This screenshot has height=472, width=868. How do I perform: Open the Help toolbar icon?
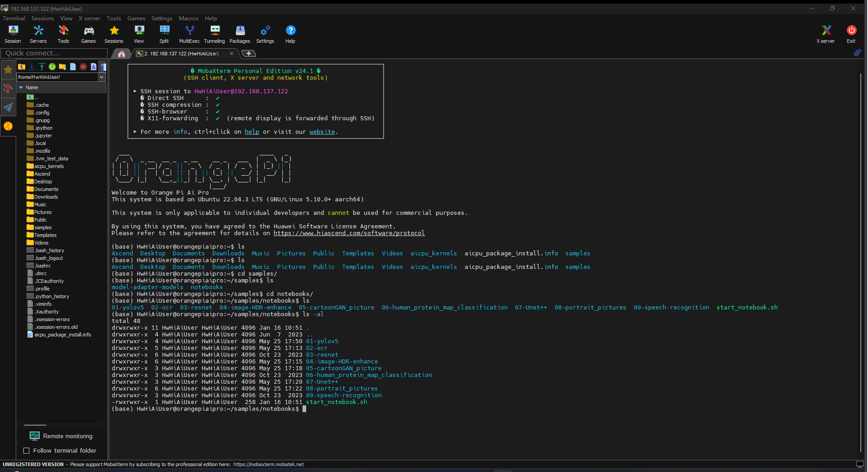(x=290, y=34)
